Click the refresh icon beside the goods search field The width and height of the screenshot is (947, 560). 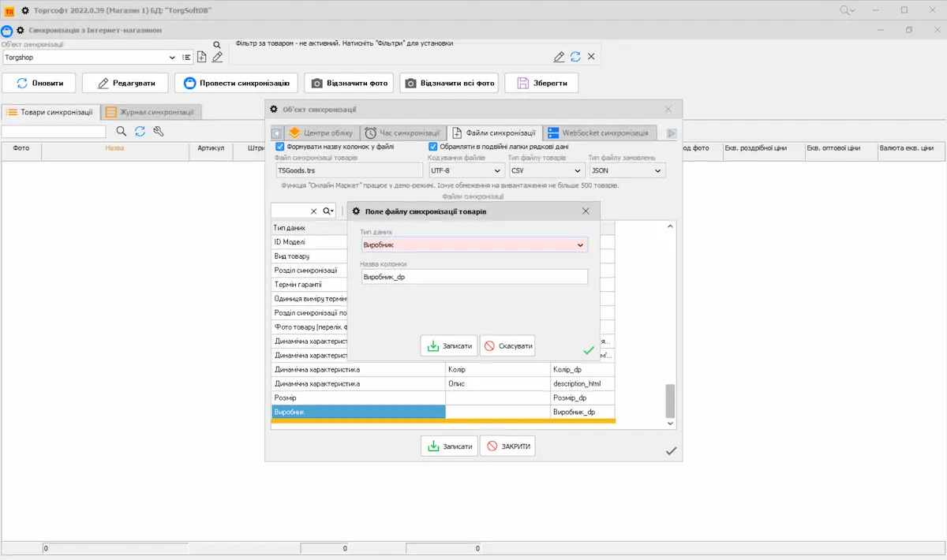[140, 132]
